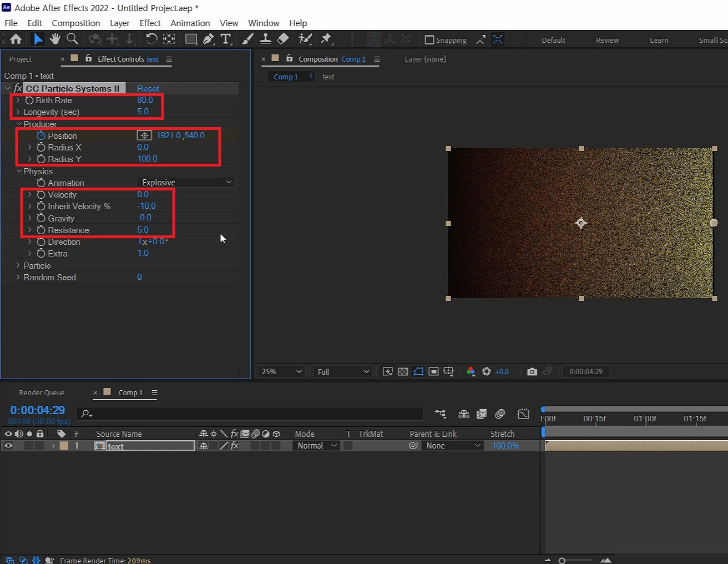
Task: Toggle the fx switch for CC Particle Systems II
Action: pyautogui.click(x=18, y=88)
